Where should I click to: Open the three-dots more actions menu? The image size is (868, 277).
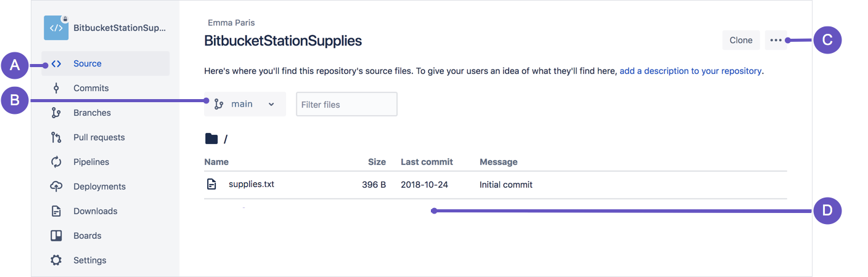point(776,41)
